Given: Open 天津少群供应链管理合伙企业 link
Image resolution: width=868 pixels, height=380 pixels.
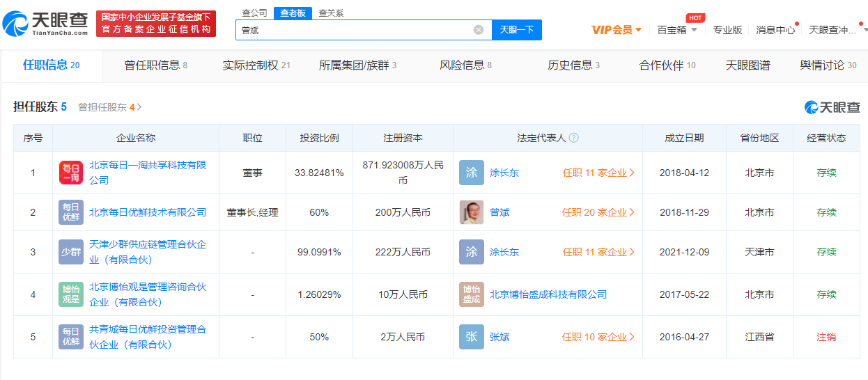Looking at the screenshot, I should (x=148, y=252).
